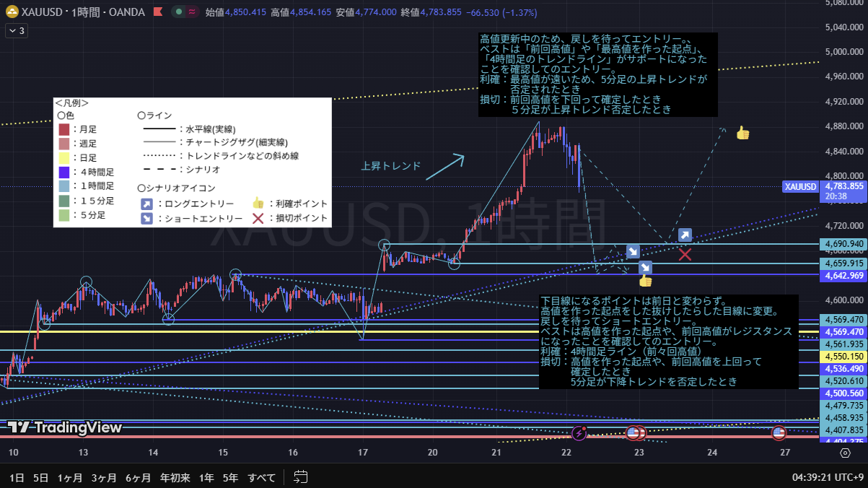Click the upper thumbs-up take-profit icon

point(742,133)
